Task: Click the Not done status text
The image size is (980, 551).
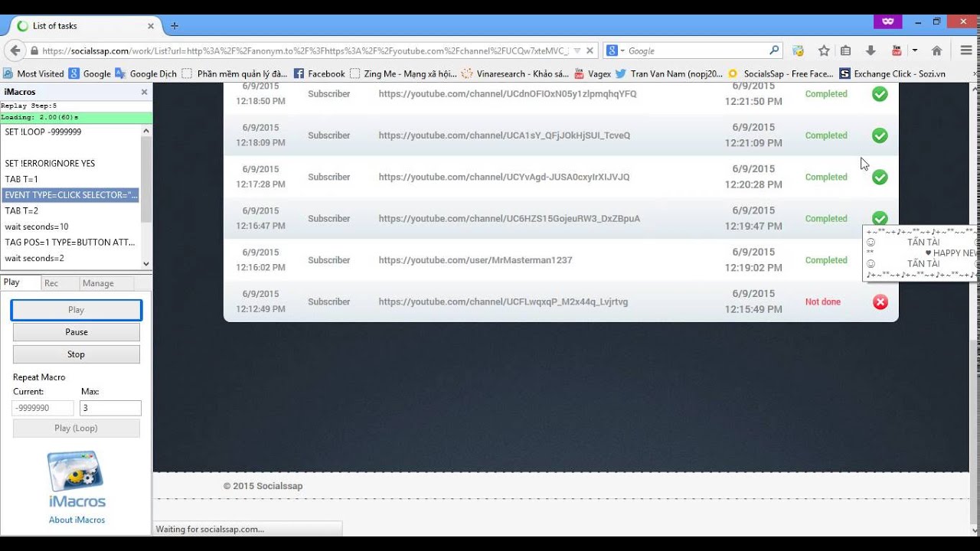Action: (823, 302)
